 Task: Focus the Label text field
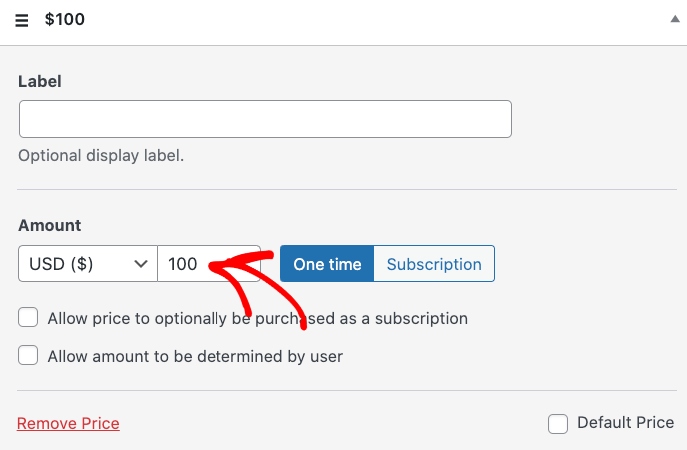265,119
